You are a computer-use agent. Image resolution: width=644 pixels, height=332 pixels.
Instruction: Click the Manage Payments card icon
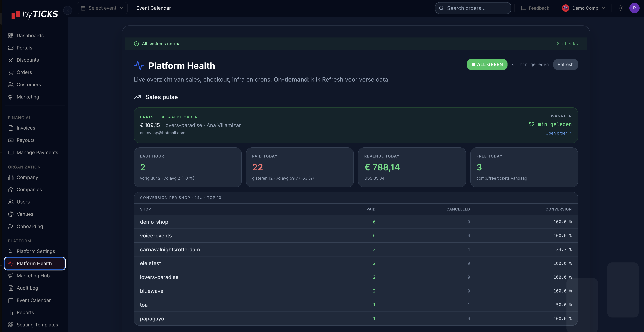click(x=11, y=152)
